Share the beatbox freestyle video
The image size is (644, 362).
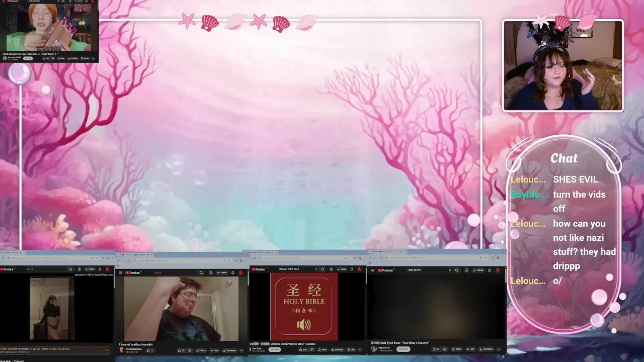click(x=201, y=350)
